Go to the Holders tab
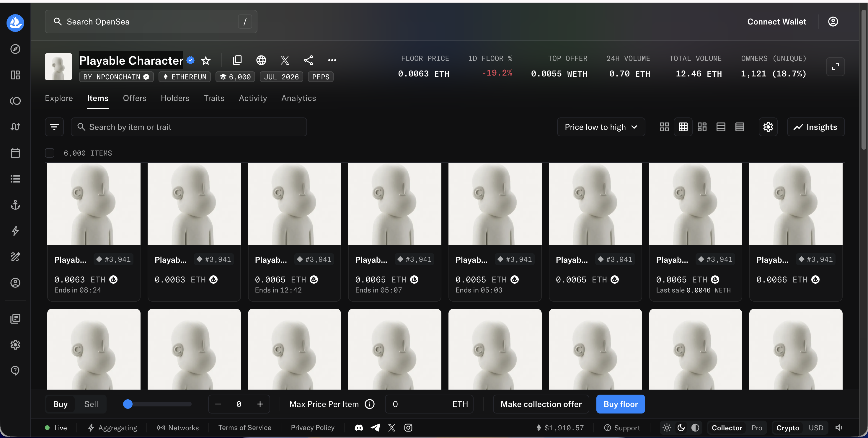This screenshot has width=868, height=438. [175, 98]
